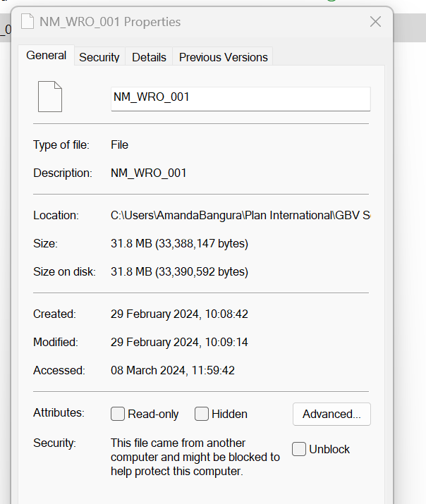426x504 pixels.
Task: Click the Description value NM_WRO_001
Action: coord(149,173)
